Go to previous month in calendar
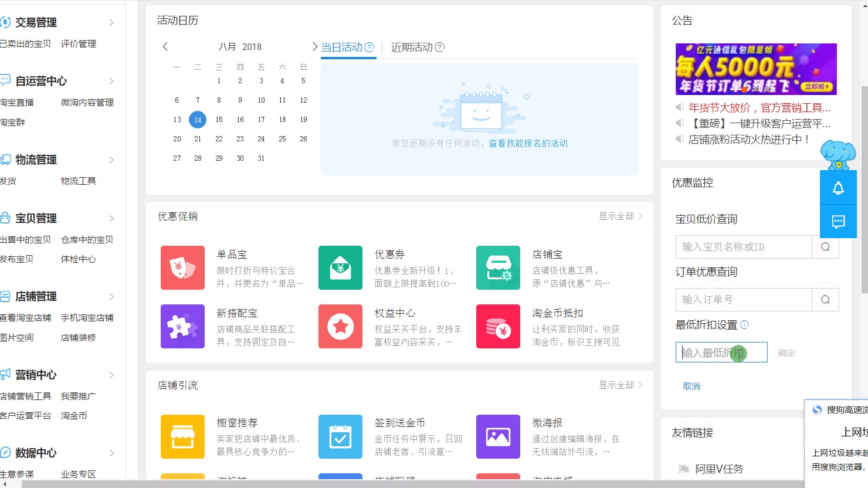Image resolution: width=868 pixels, height=488 pixels. pos(165,46)
